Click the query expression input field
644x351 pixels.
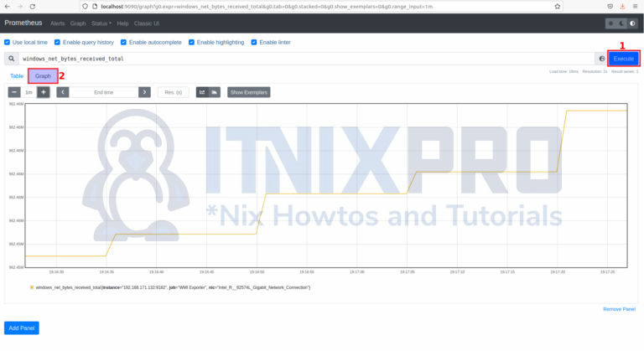pos(306,59)
